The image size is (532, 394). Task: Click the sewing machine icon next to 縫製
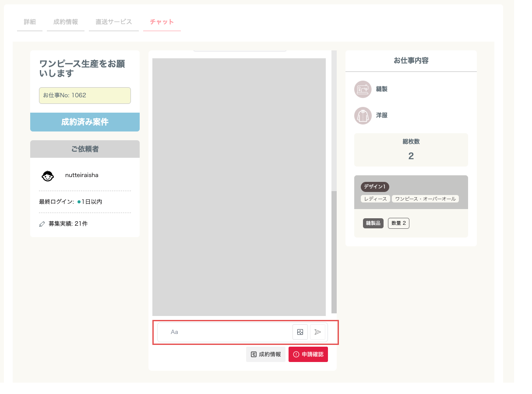pyautogui.click(x=363, y=89)
